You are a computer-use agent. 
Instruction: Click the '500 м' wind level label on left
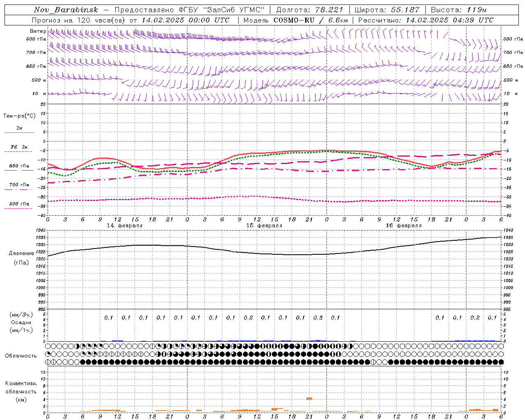[x=39, y=80]
